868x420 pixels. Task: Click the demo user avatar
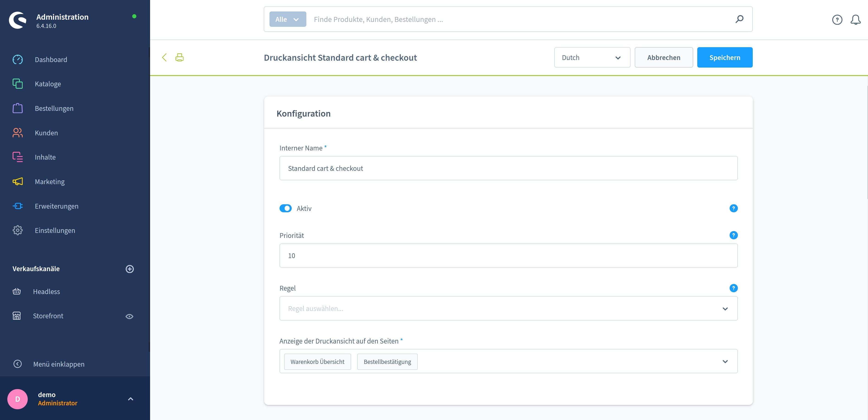coord(17,399)
